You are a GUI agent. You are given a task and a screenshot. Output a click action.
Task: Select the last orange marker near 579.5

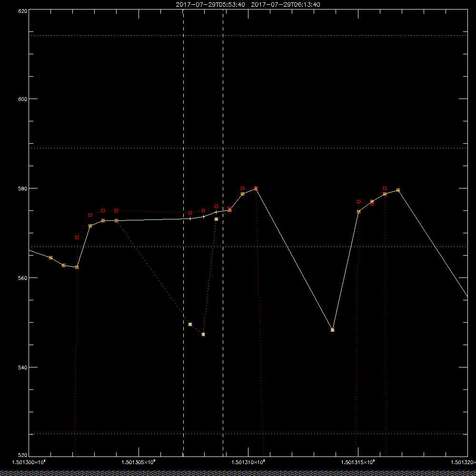click(x=398, y=190)
